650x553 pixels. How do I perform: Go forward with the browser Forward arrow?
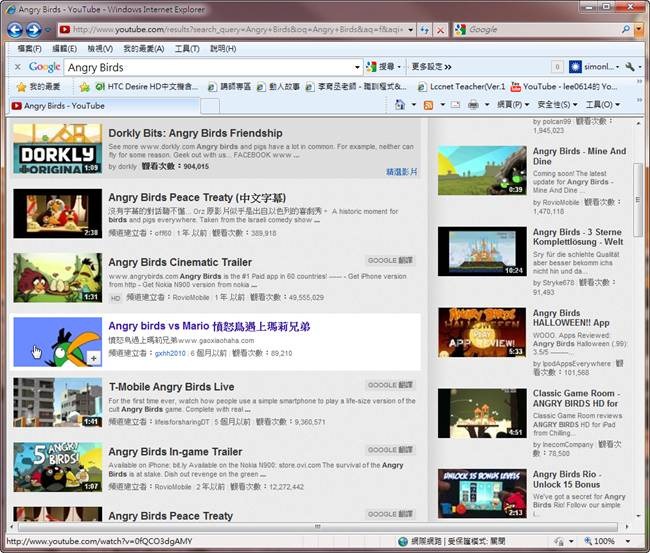tap(34, 30)
